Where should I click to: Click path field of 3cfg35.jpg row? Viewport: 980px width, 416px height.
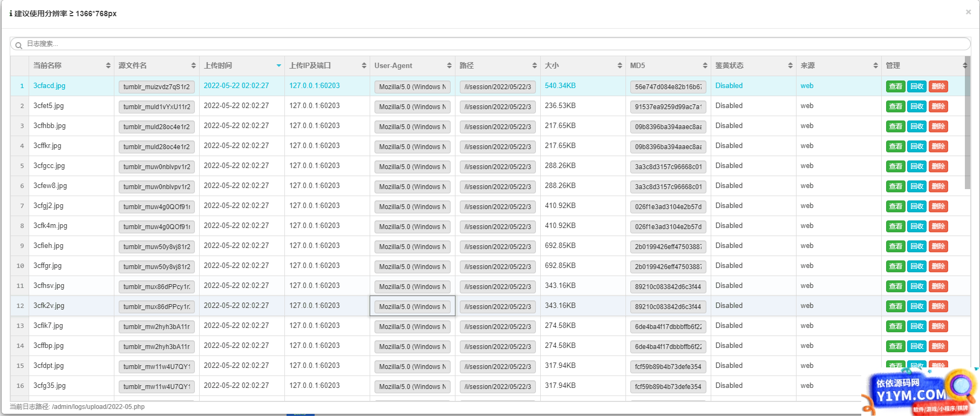[x=498, y=386]
